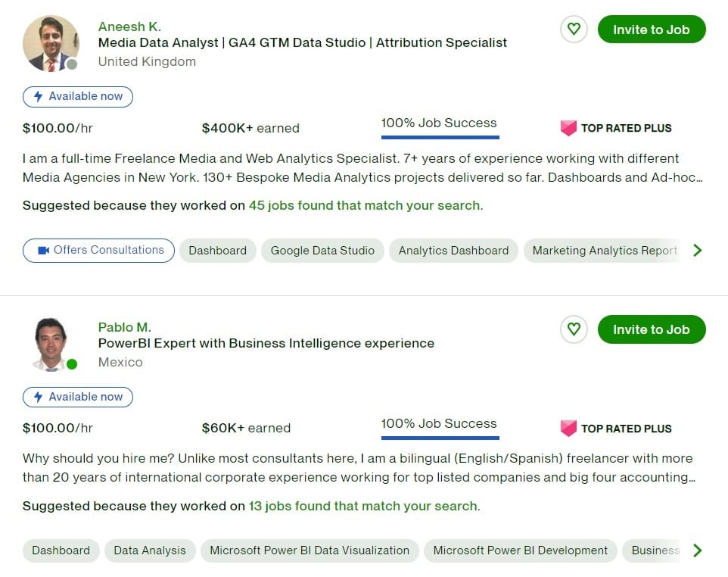Click Aneesh's Top Rated Plus badge icon
The width and height of the screenshot is (728, 577).
(568, 128)
